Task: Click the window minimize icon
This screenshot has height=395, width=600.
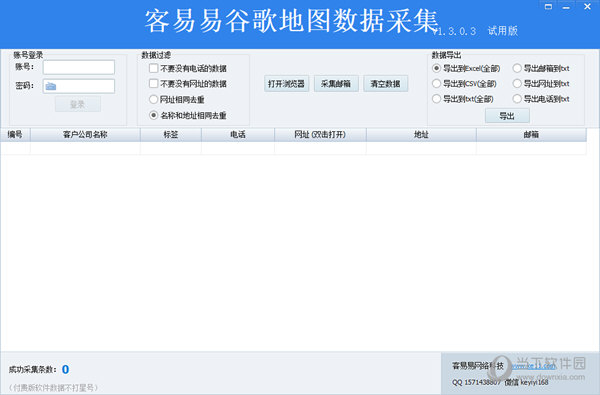Action: (566, 7)
